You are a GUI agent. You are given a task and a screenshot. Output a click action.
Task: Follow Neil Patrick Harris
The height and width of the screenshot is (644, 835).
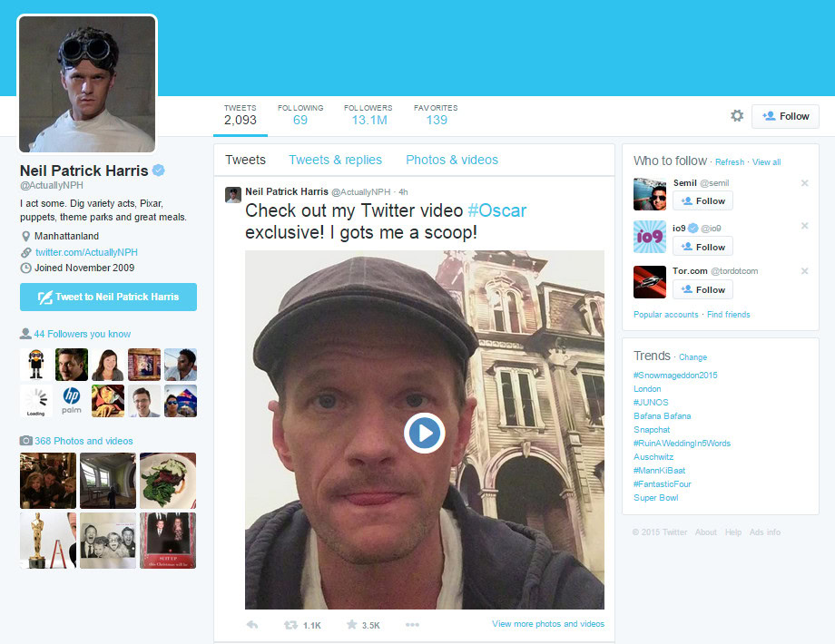[x=785, y=116]
